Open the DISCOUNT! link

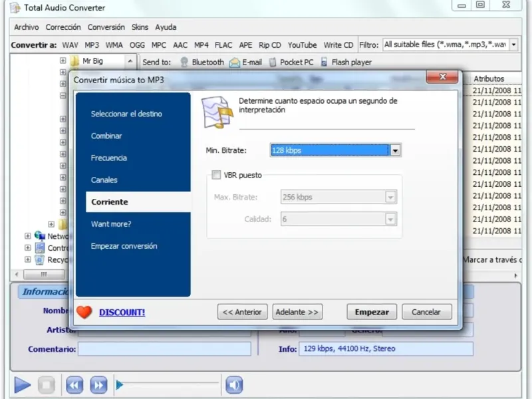click(122, 312)
